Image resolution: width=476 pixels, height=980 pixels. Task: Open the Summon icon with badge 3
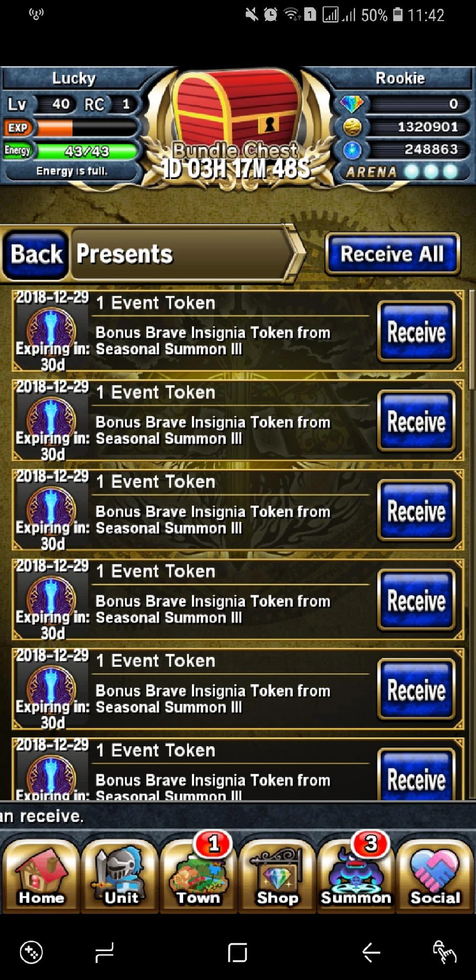tap(356, 876)
